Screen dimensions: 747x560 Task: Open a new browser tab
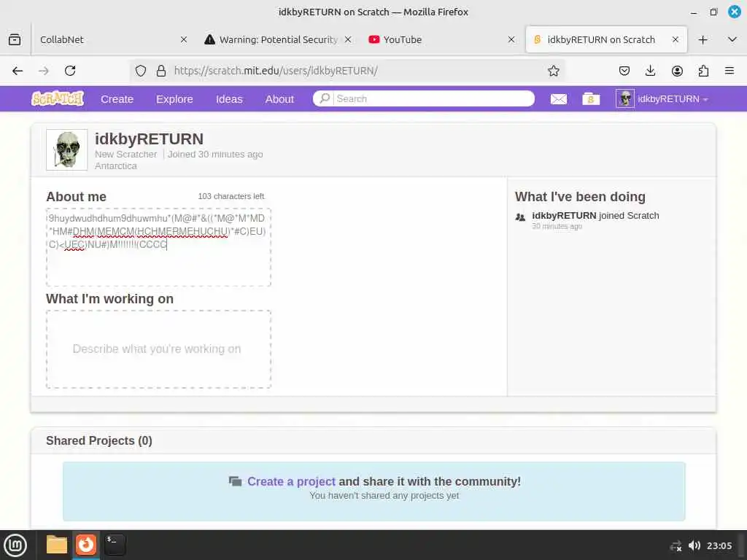pos(703,39)
